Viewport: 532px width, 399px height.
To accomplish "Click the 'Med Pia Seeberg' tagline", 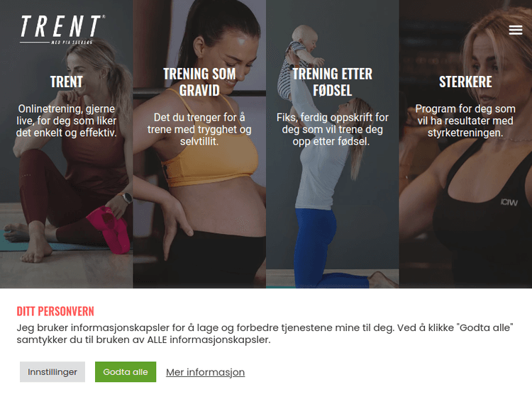I will point(72,43).
